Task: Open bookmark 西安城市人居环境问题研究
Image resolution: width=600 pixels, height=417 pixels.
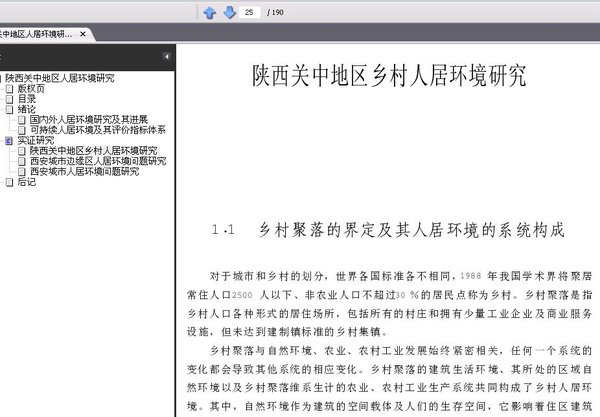Action: pyautogui.click(x=85, y=171)
